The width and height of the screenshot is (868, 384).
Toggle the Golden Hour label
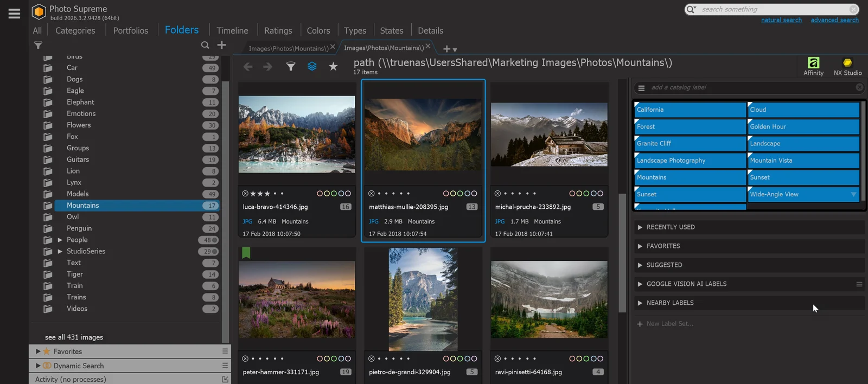(803, 126)
